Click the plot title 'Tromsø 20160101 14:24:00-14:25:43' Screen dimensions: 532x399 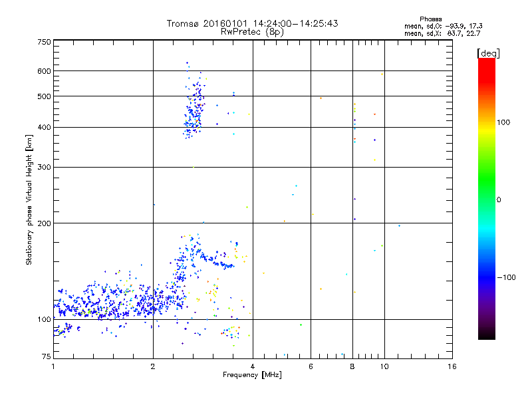252,23
